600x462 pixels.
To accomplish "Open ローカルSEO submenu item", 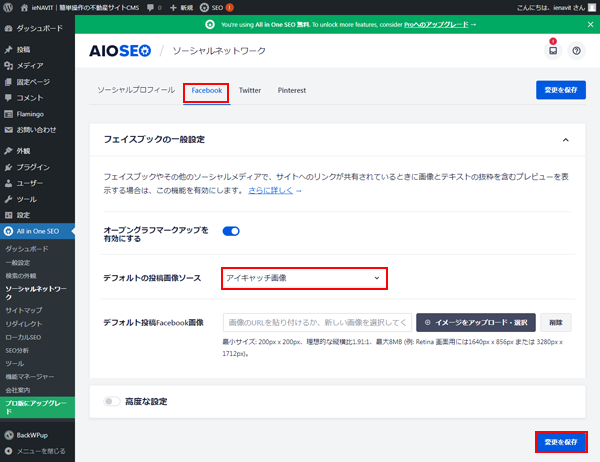I will click(x=23, y=337).
